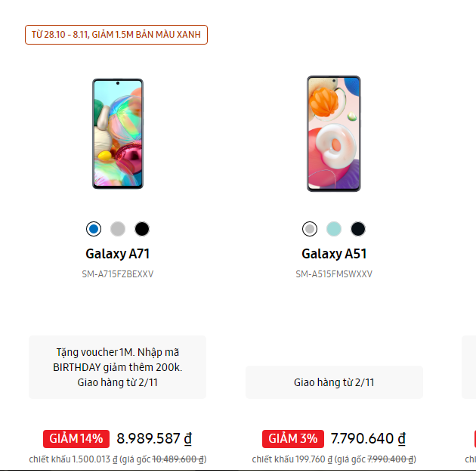Click the SM-A715FZBEXXV model code
Image resolution: width=476 pixels, height=476 pixels.
click(117, 274)
